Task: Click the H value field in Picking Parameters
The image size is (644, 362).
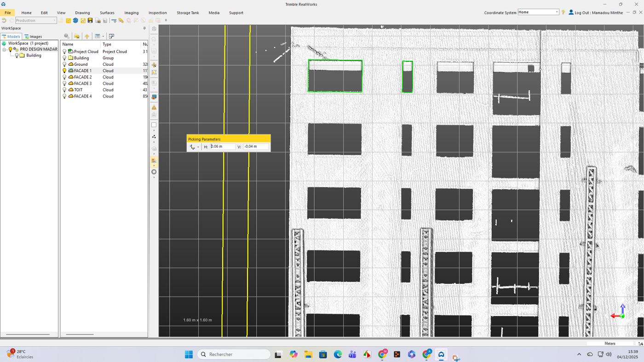Action: point(222,146)
